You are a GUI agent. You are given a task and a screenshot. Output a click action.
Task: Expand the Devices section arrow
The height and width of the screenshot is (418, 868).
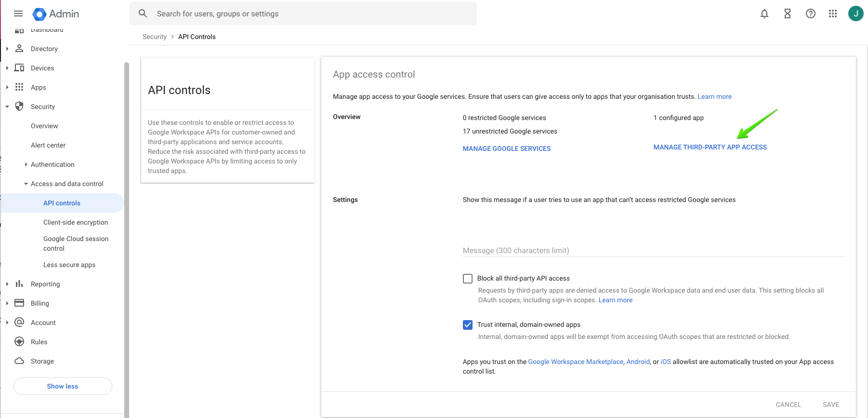click(7, 68)
